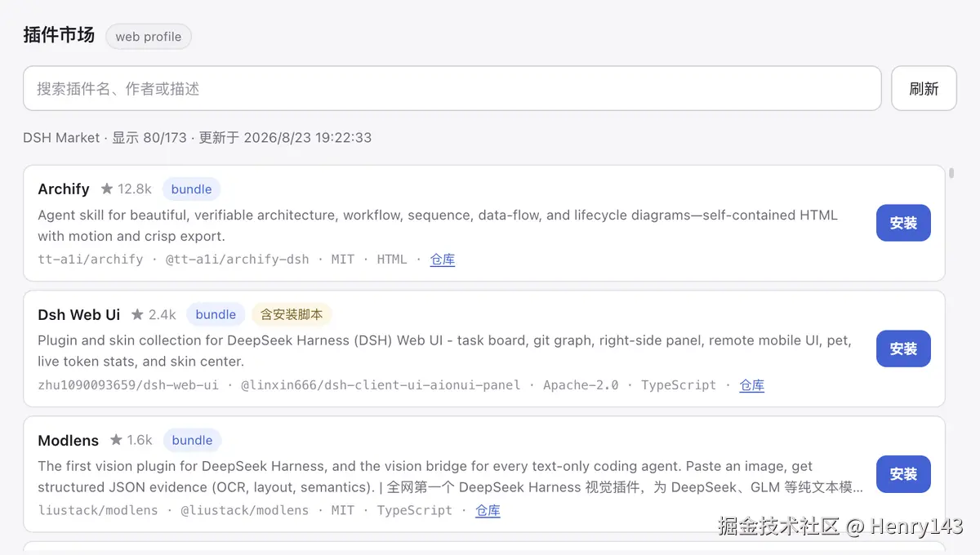Viewport: 980px width, 555px height.
Task: Click the zhu1090093659/dsh-web-ui repository text
Action: click(128, 385)
